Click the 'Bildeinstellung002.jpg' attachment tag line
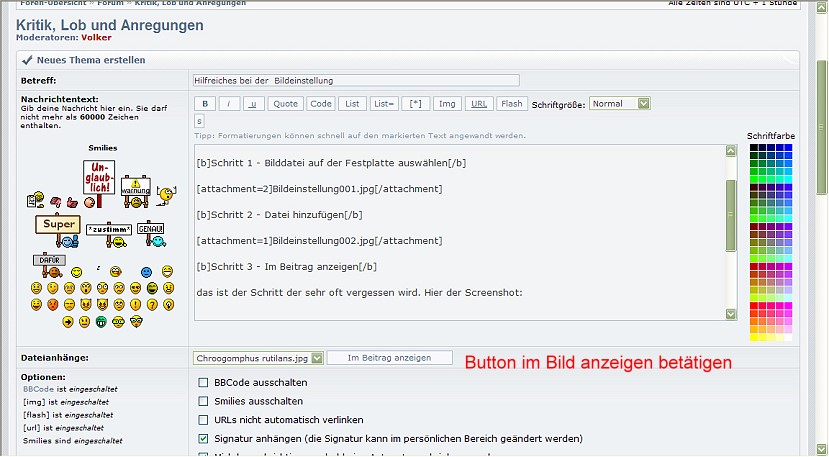Viewport: 829px width, 457px height. (319, 241)
